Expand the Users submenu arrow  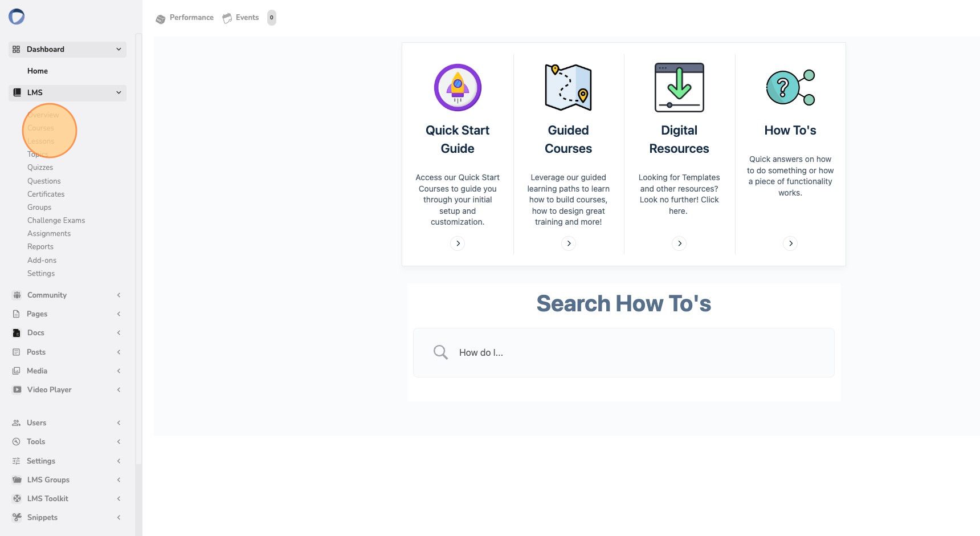[119, 423]
